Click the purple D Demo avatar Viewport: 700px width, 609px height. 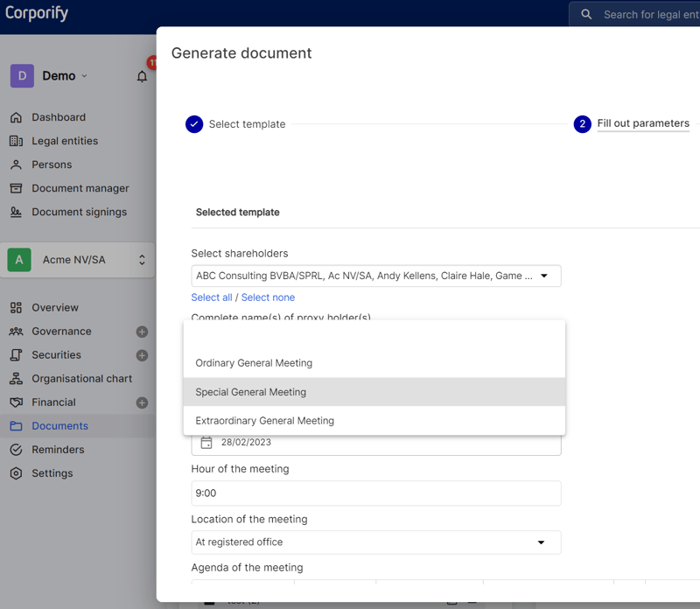[x=23, y=76]
